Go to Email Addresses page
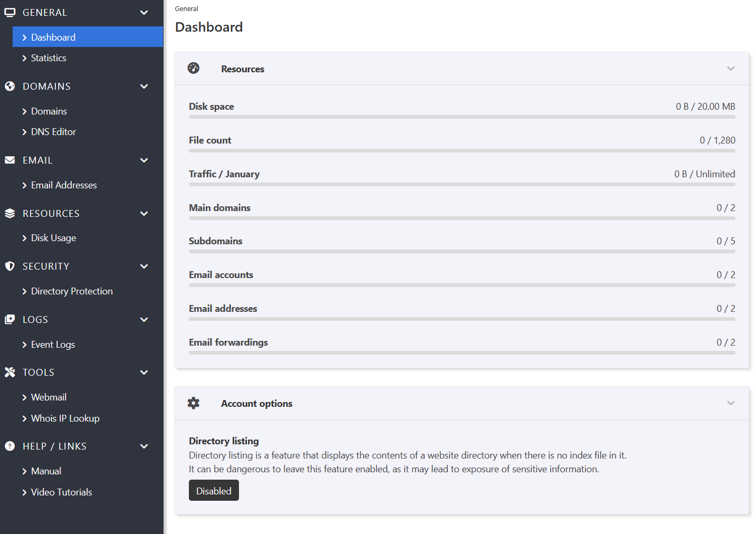The image size is (756, 534). tap(64, 185)
